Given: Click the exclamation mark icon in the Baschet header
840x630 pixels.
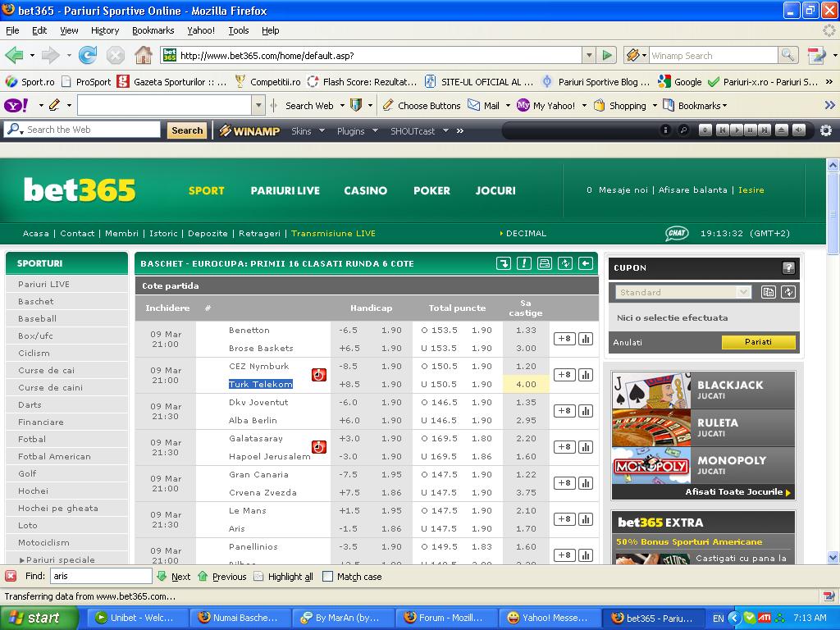Looking at the screenshot, I should coord(524,263).
